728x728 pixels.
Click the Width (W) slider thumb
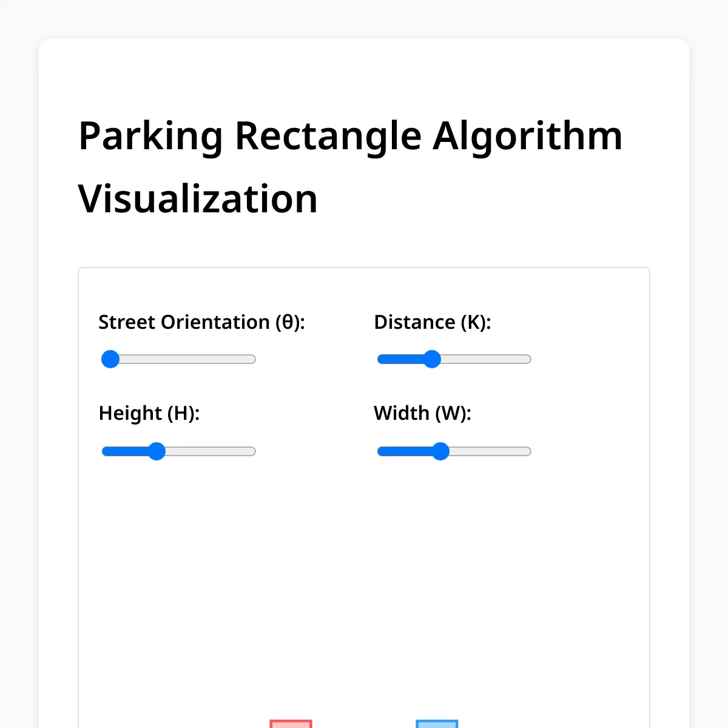click(x=440, y=451)
